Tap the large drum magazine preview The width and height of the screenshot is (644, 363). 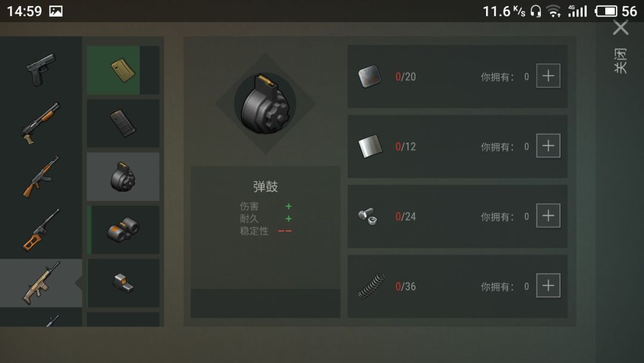tap(265, 104)
